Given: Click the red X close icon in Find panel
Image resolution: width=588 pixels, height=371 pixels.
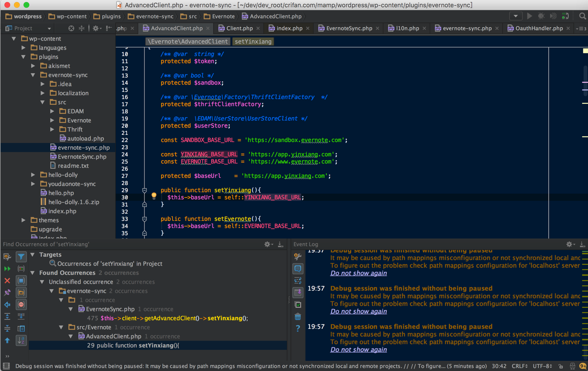Looking at the screenshot, I should click(x=7, y=281).
